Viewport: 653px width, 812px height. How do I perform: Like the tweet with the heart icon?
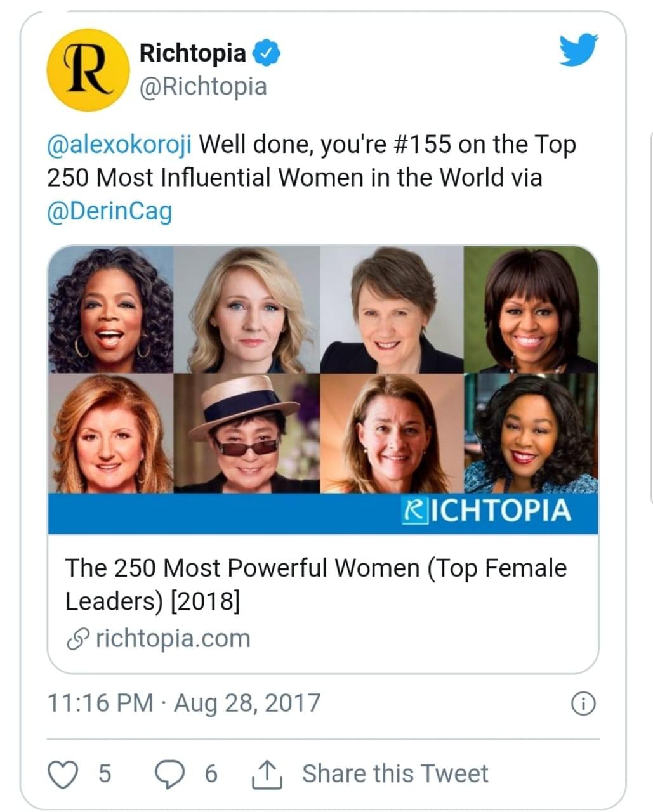tap(63, 775)
